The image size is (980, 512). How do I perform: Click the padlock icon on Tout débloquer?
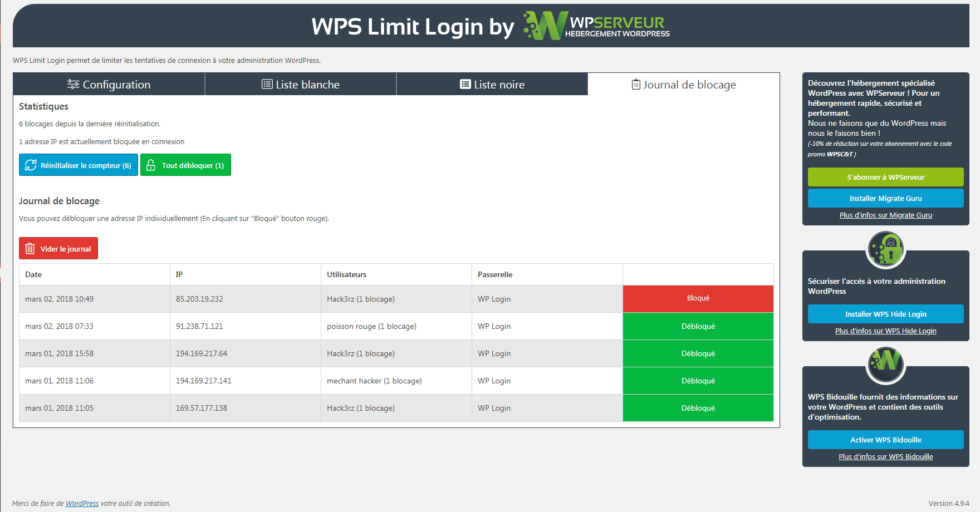coord(151,165)
